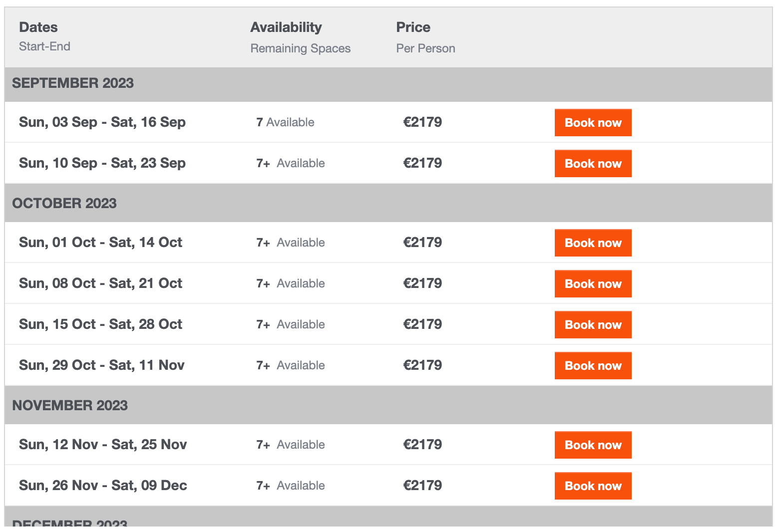Book the 15 Oct - 28 Oct trip
The width and height of the screenshot is (778, 532).
pos(593,324)
